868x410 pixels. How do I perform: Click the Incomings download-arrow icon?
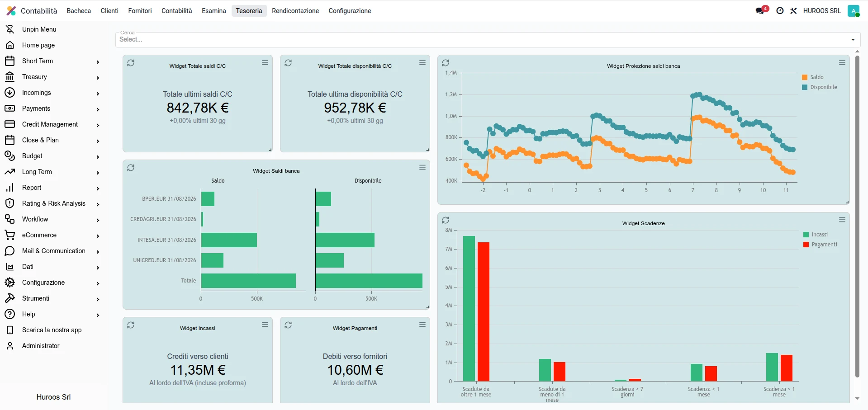(x=9, y=93)
